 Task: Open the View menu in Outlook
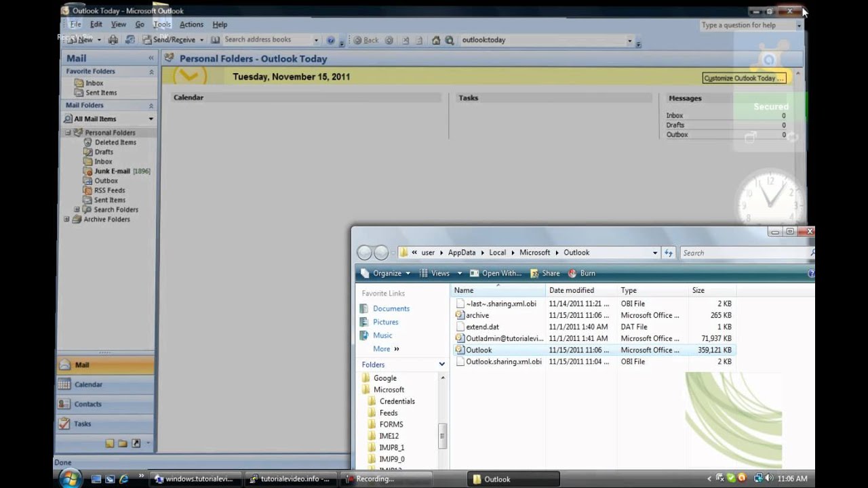point(119,24)
